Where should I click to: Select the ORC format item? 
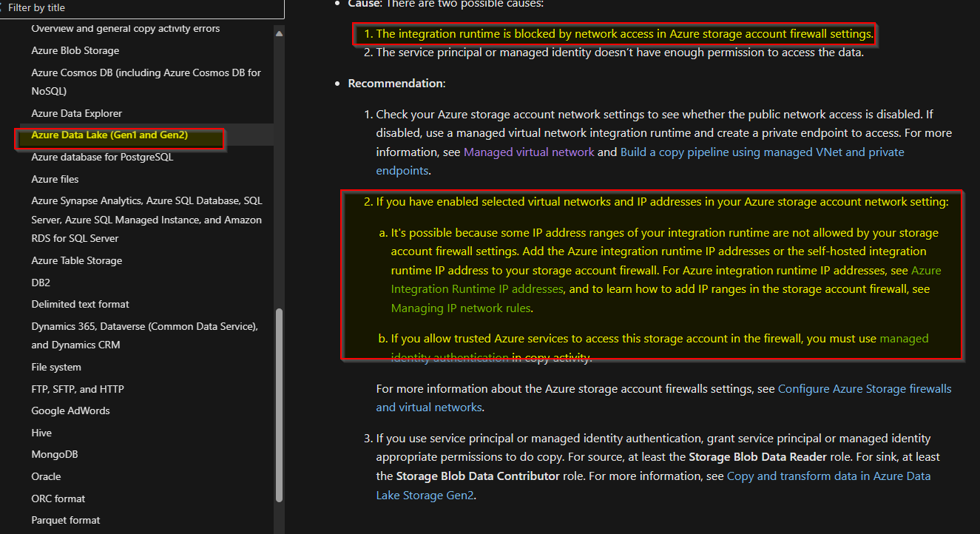58,499
